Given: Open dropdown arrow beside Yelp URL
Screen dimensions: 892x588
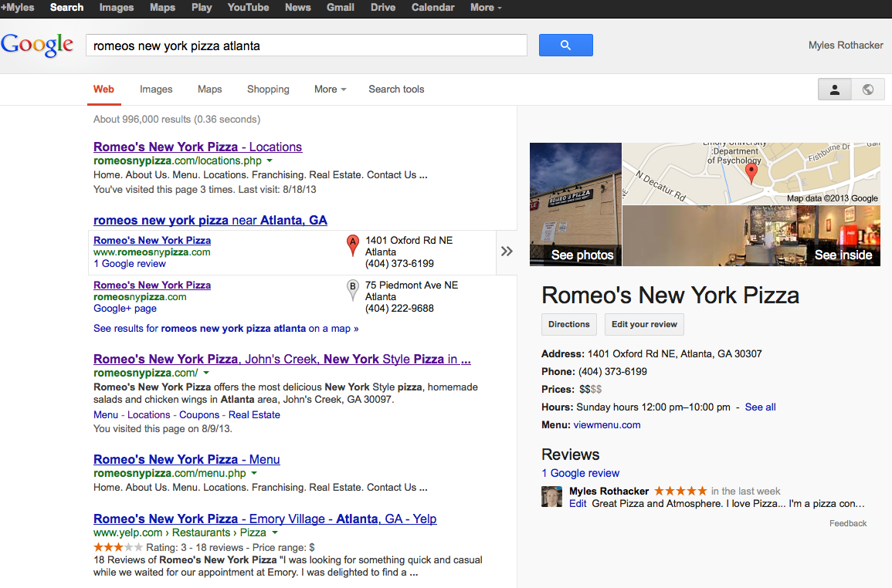Looking at the screenshot, I should point(275,533).
